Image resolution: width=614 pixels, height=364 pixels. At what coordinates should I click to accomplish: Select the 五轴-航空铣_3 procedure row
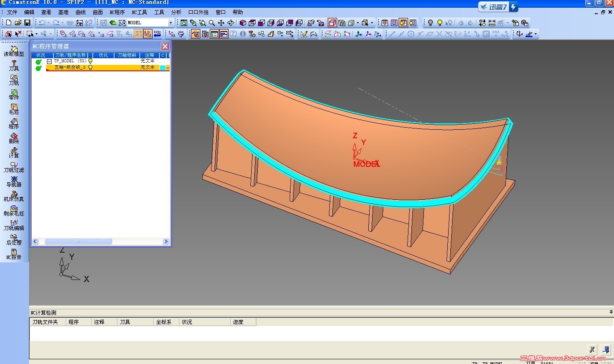[108, 67]
